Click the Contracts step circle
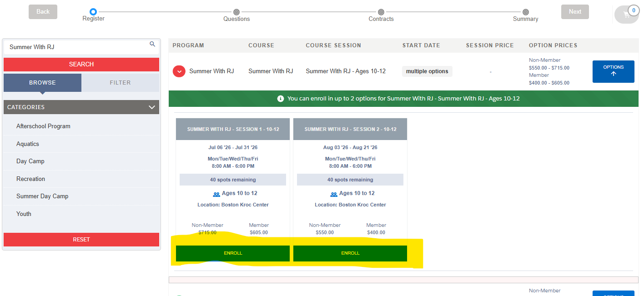Viewport: 644px width, 296px height. 381,12
